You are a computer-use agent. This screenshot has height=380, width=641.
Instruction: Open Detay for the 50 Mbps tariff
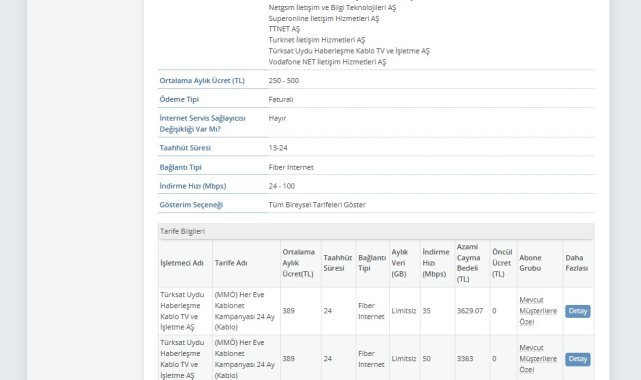tap(578, 359)
